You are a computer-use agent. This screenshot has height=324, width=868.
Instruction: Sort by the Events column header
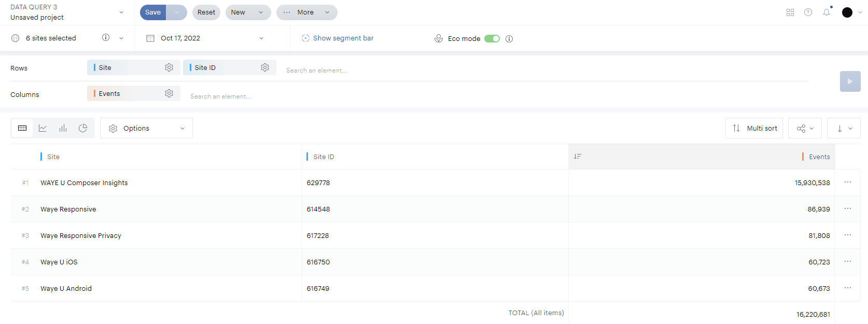click(x=819, y=157)
